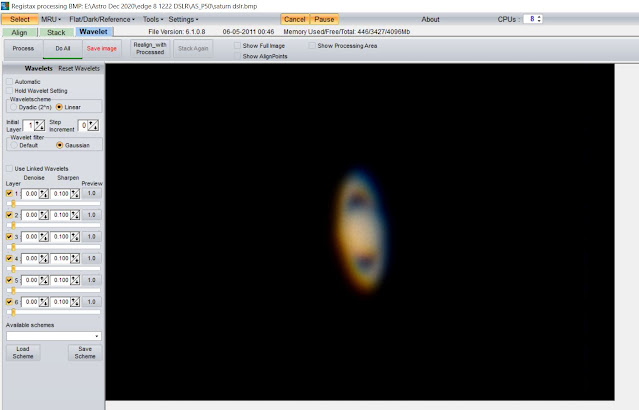This screenshot has height=410, width=639.
Task: Click the Do All button
Action: click(x=63, y=48)
